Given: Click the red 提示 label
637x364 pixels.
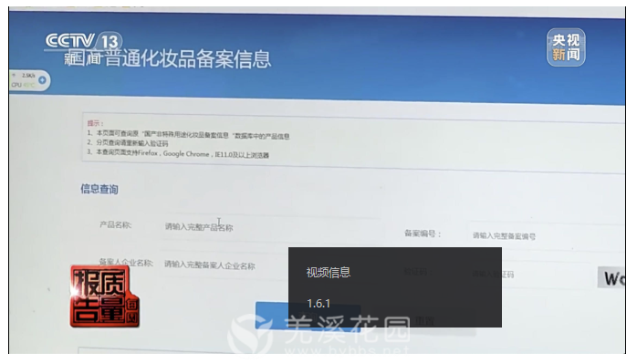Looking at the screenshot, I should [95, 123].
